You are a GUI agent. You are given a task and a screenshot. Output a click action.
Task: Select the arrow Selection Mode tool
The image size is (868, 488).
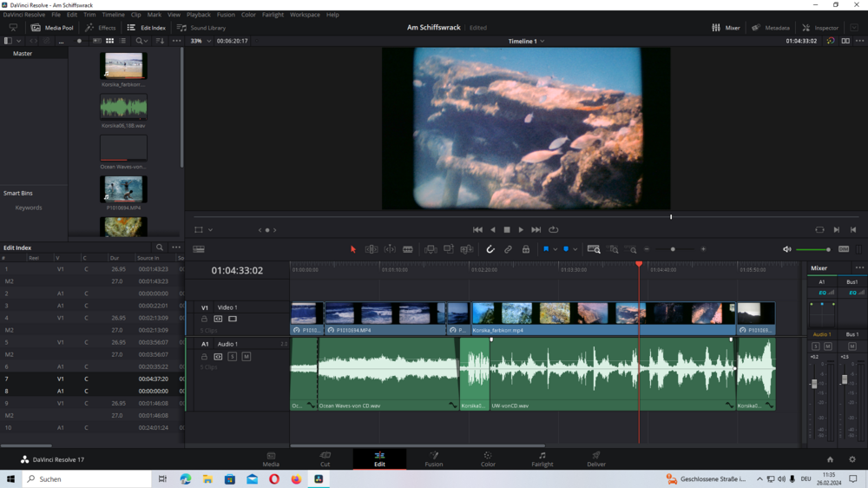(353, 249)
